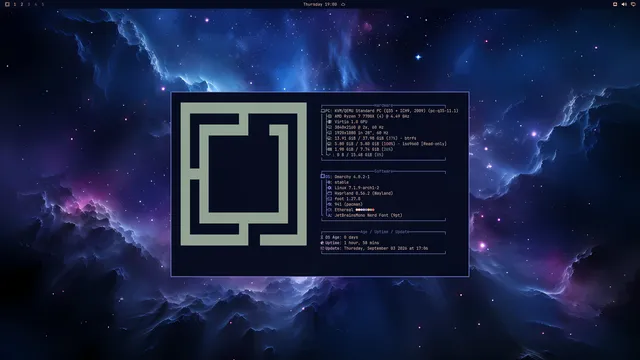The height and width of the screenshot is (360, 640).
Task: Click the GPU icon beside Virtio 1.0
Action: (x=330, y=122)
